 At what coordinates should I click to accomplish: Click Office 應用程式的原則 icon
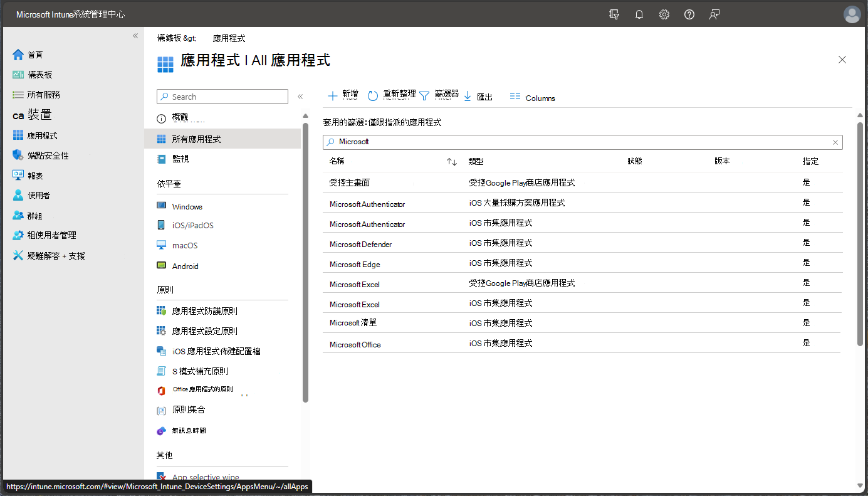click(x=161, y=391)
